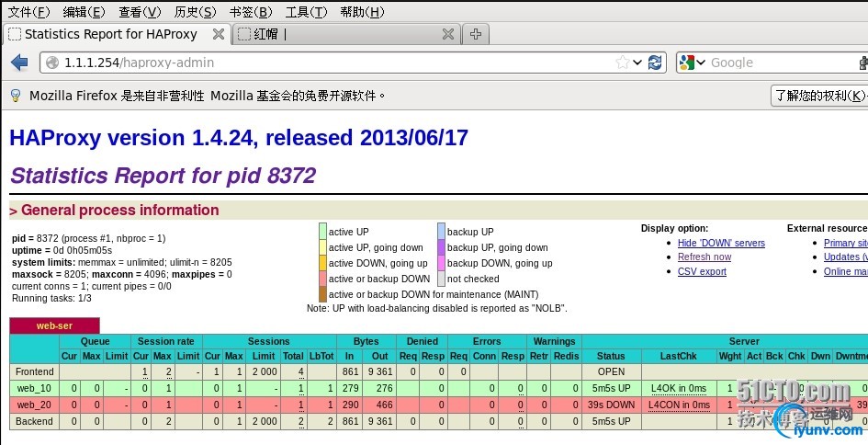
Task: Close the 红帽 tab
Action: [x=448, y=34]
